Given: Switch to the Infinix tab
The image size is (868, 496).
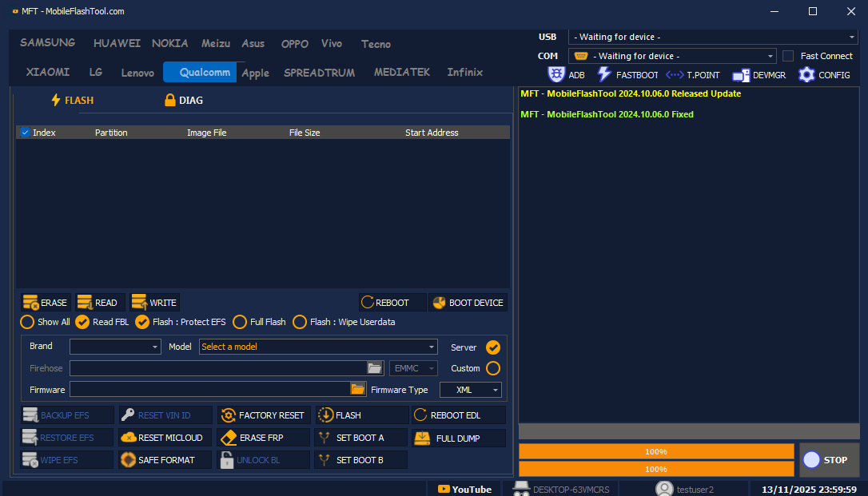Looking at the screenshot, I should [465, 73].
